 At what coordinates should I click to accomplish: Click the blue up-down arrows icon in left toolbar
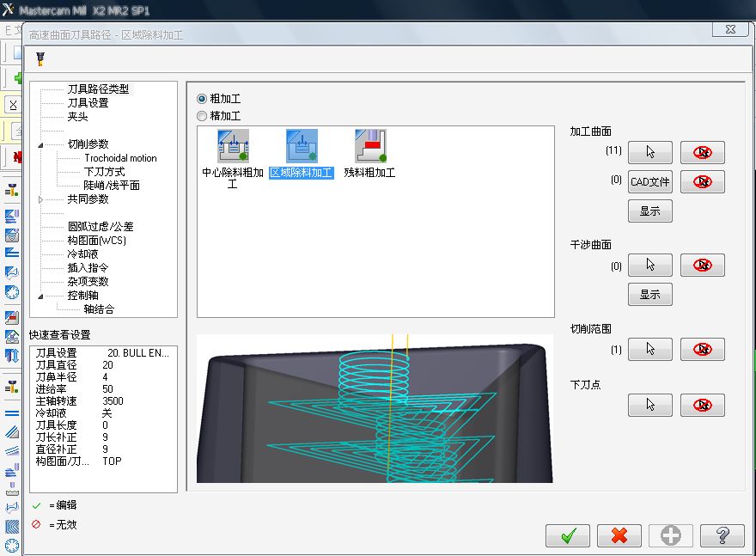click(11, 356)
